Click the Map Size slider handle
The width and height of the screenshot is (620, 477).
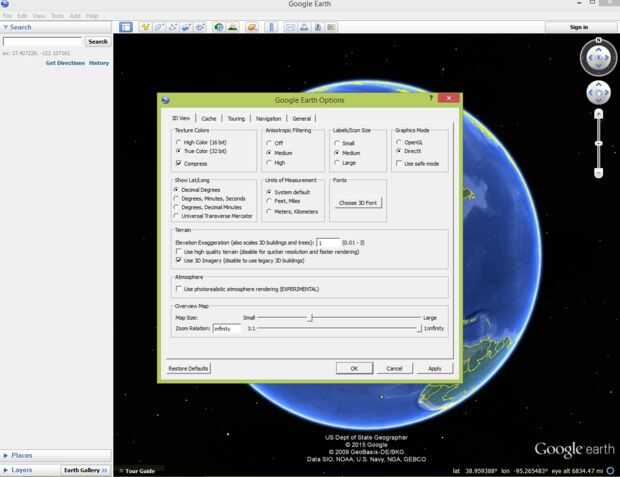312,318
